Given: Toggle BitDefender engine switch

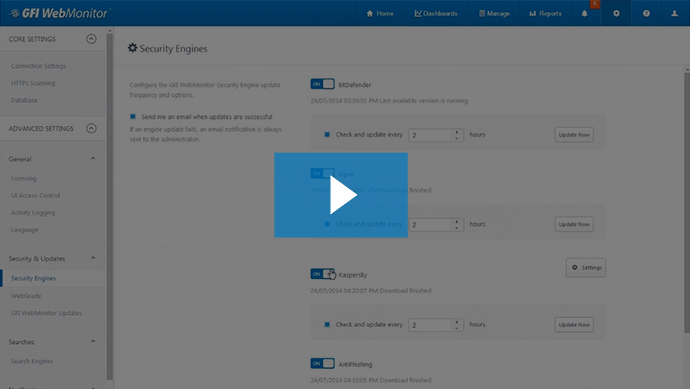Looking at the screenshot, I should coord(323,84).
